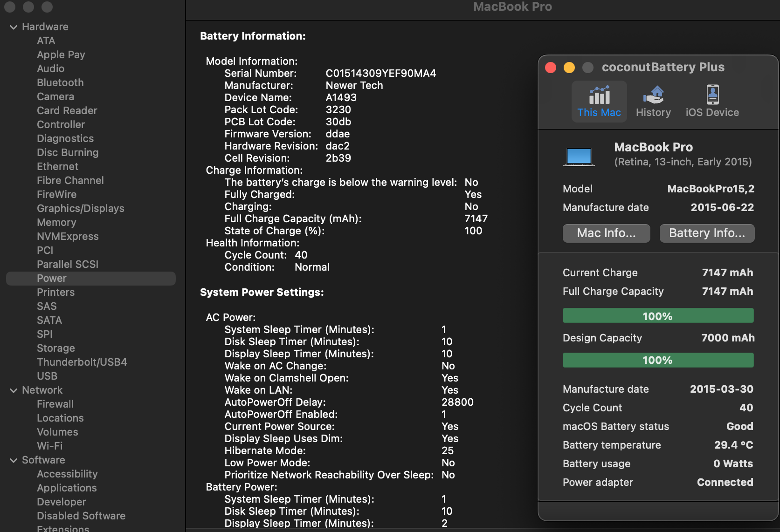This screenshot has width=780, height=532.
Task: Click the Manufacturer value Newer Tech
Action: [x=354, y=86]
